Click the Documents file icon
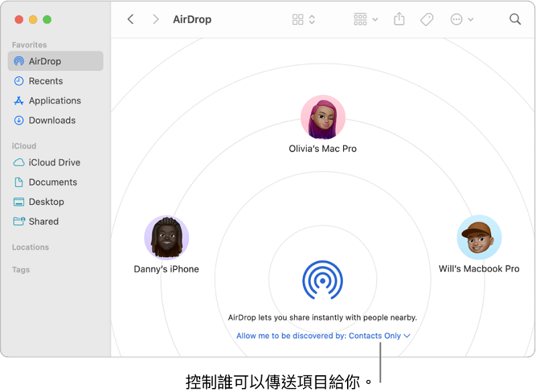 pos(19,182)
